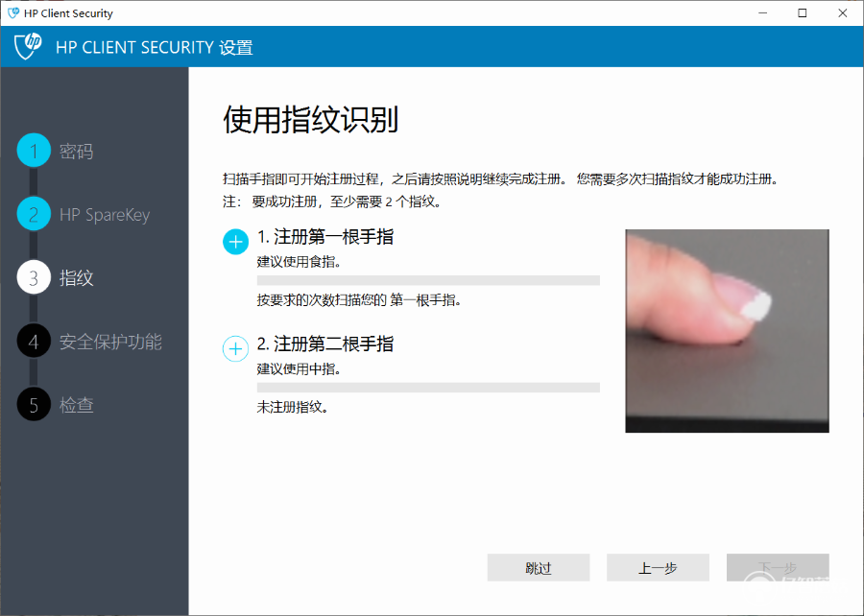
Task: Click the disabled 下一步 button
Action: [x=778, y=568]
